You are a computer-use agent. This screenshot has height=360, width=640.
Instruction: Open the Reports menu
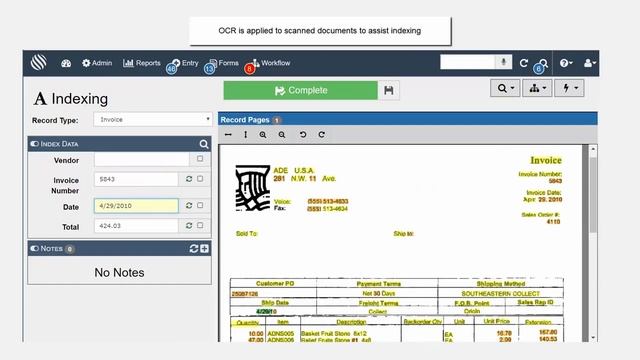(141, 63)
